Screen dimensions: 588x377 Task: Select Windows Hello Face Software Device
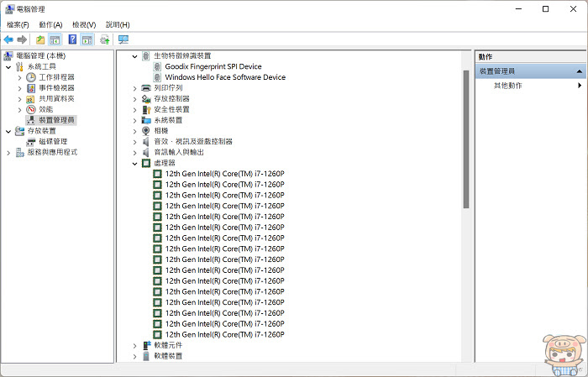click(x=225, y=77)
